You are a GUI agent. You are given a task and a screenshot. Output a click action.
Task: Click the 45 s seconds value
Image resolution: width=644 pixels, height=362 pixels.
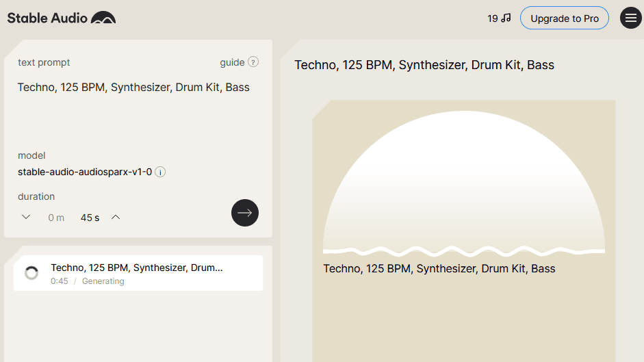click(90, 218)
